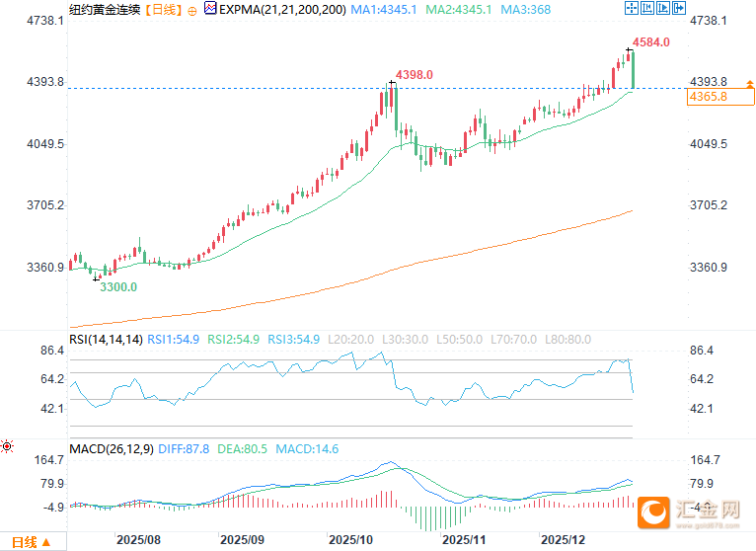This screenshot has width=756, height=551.
Task: Click the left axis value 4738.1
Action: 45,21
